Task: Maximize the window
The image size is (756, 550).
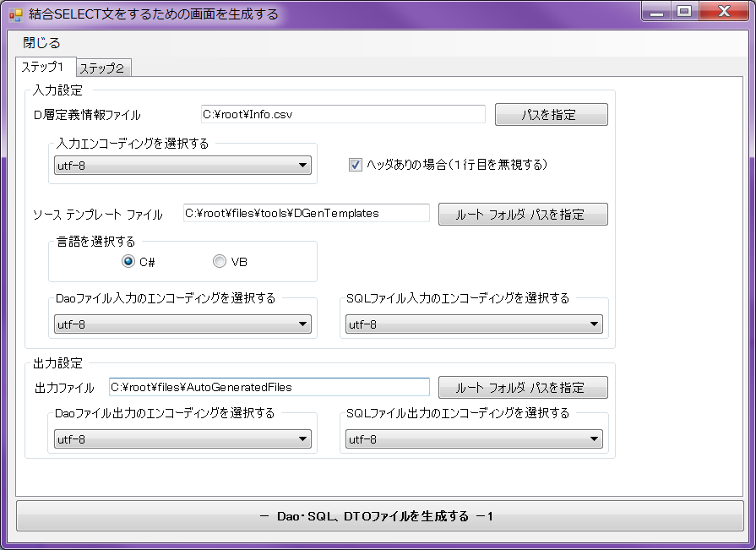Action: (x=685, y=12)
